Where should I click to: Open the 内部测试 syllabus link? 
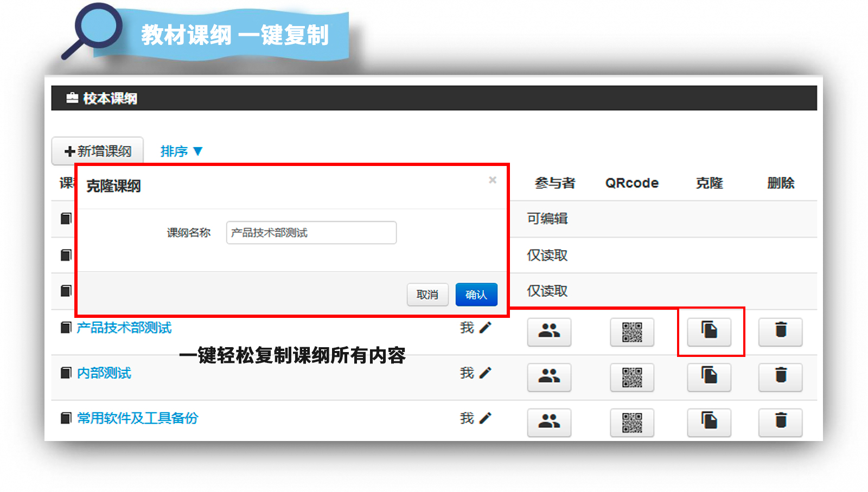[x=104, y=373]
